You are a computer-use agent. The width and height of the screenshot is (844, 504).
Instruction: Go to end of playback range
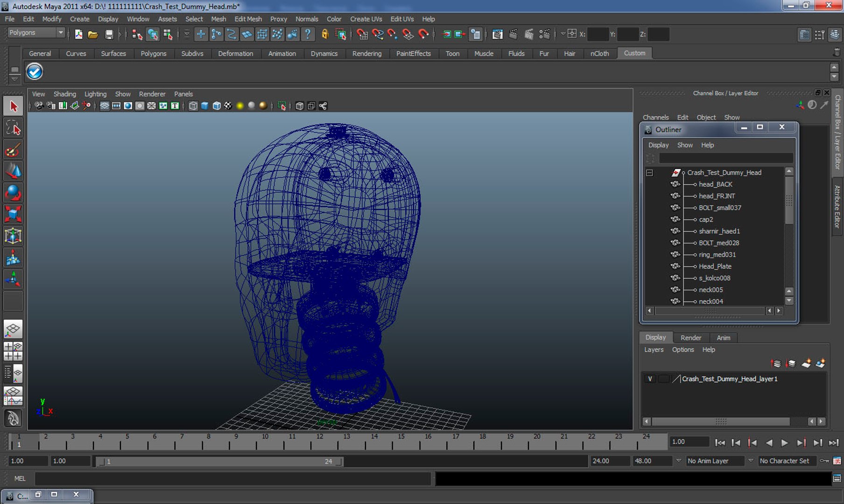(x=834, y=442)
